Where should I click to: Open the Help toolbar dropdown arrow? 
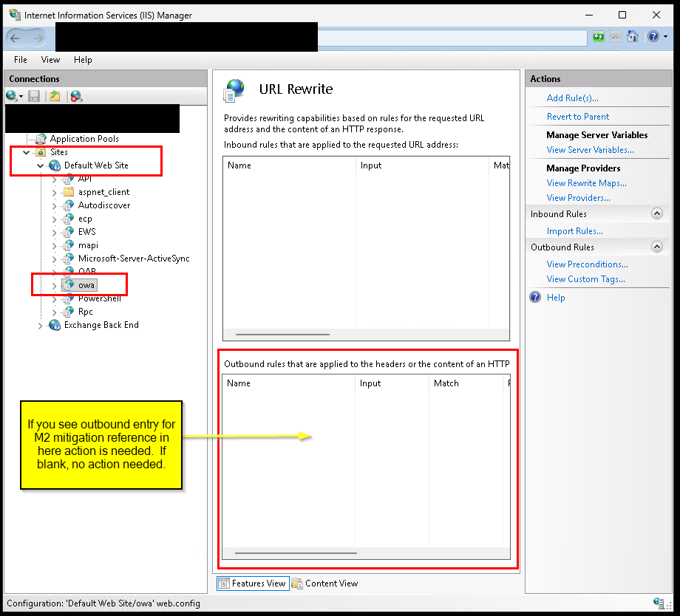click(666, 37)
